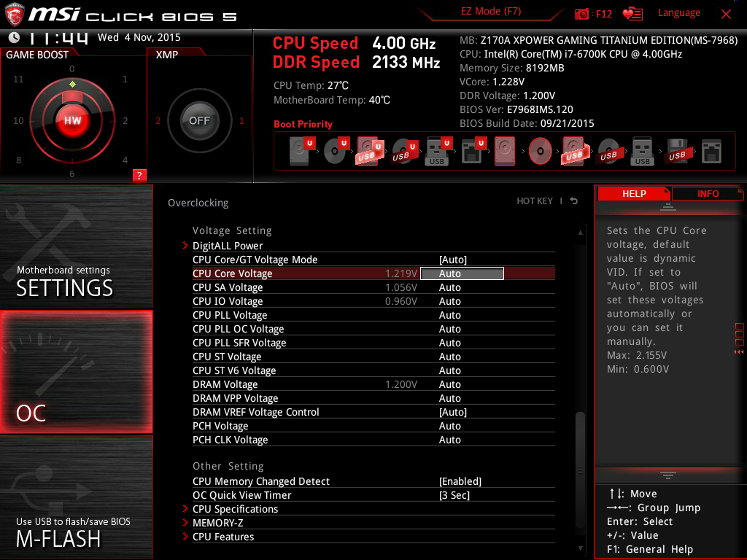Viewport: 747px width, 560px height.
Task: Open the Language selector
Action: click(679, 13)
